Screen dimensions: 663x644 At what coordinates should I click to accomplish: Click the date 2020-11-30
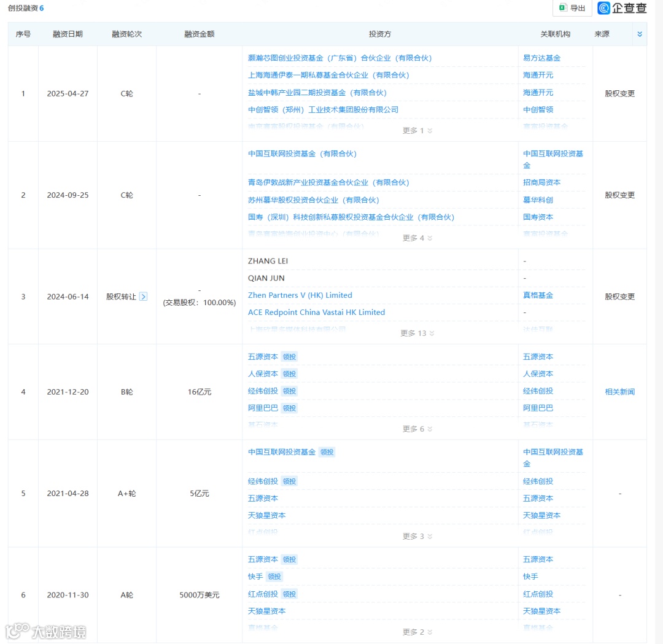68,595
